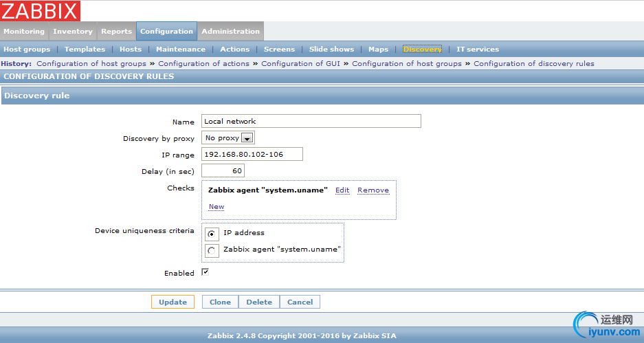The width and height of the screenshot is (644, 343).
Task: Open the Discovery by proxy dropdown
Action: coord(228,138)
